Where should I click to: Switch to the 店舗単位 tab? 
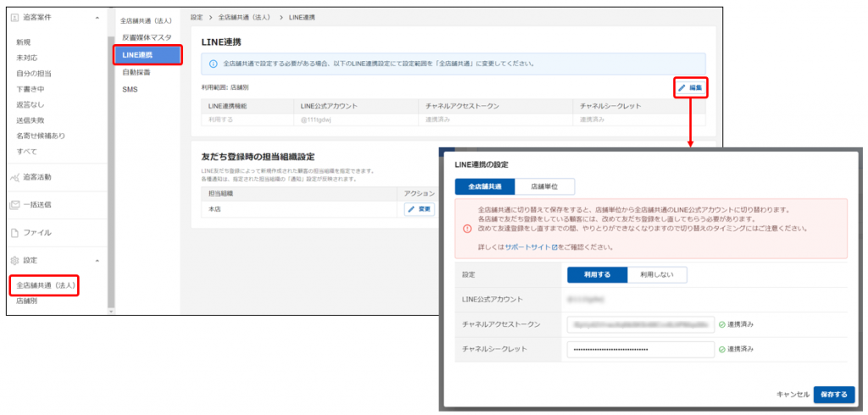coord(545,187)
